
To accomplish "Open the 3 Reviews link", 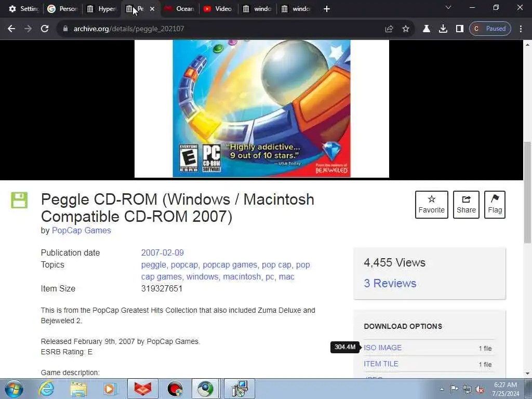I will click(x=390, y=283).
